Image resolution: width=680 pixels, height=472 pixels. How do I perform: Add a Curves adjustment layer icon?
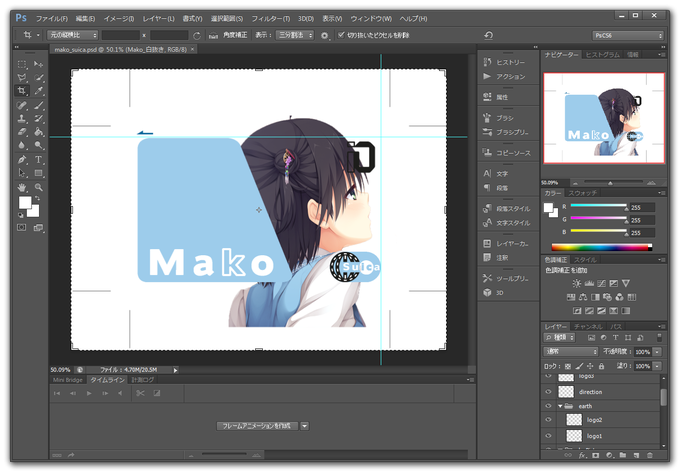[601, 283]
